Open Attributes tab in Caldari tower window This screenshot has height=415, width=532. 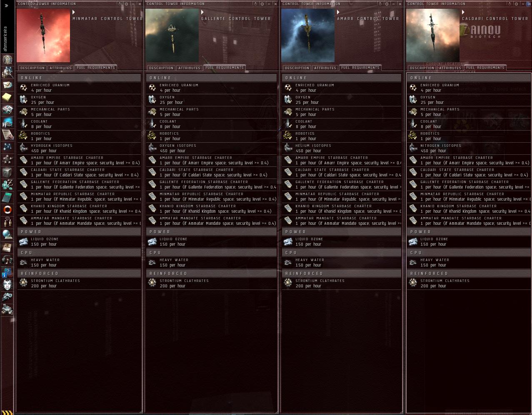point(450,68)
